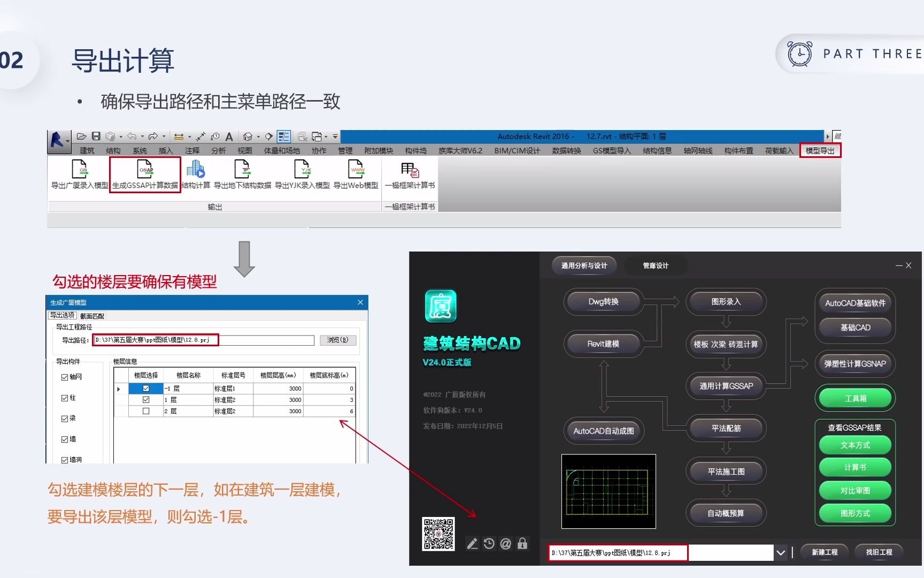924x578 pixels.
Task: Switch to 管廊设计 tab in 广厦CAD
Action: coord(656,265)
